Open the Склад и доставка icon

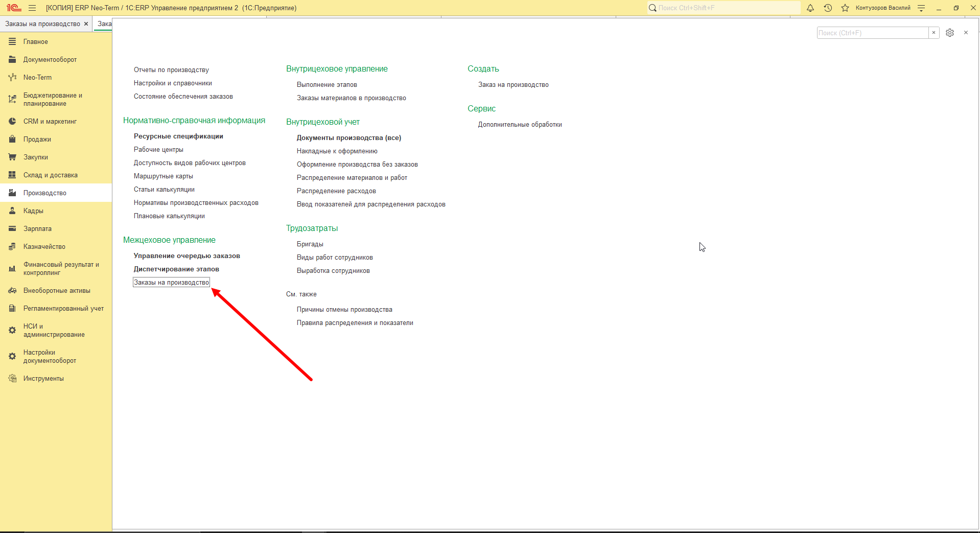pyautogui.click(x=12, y=175)
